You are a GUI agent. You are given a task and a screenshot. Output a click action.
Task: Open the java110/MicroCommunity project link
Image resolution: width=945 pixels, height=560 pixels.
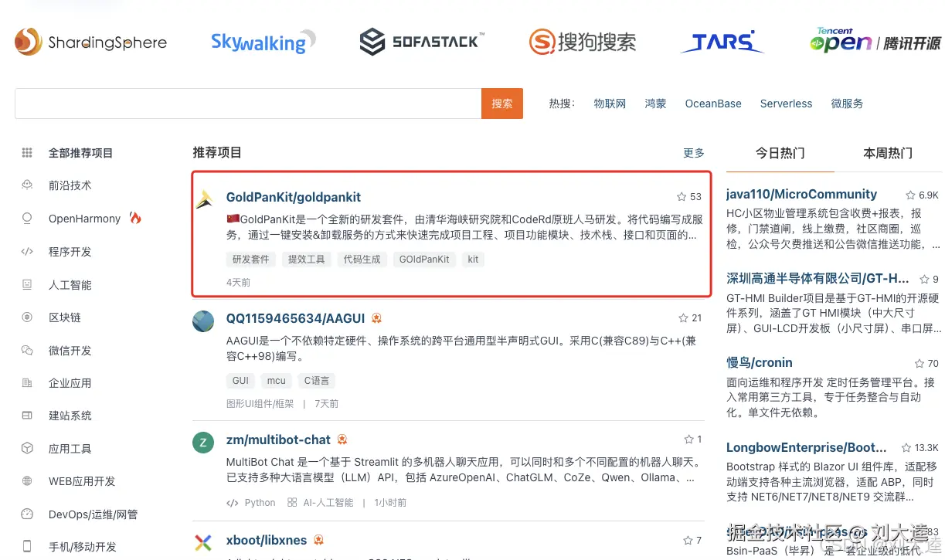pyautogui.click(x=801, y=194)
